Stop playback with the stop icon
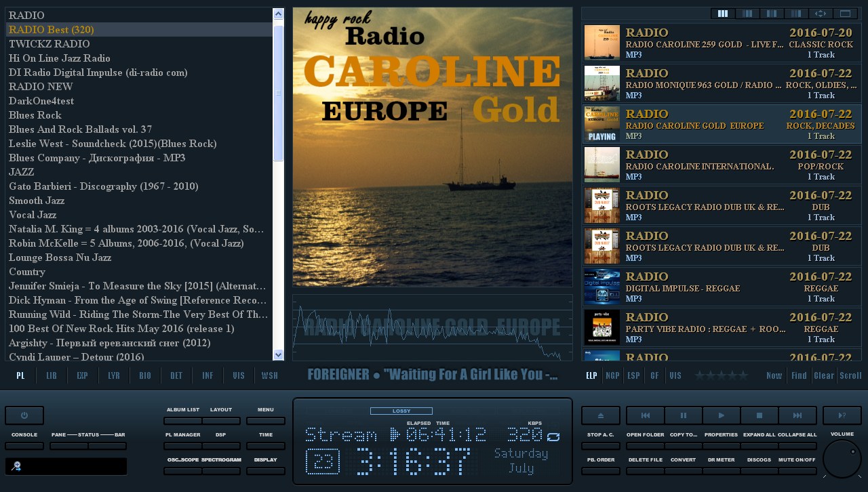868x492 pixels. tap(759, 415)
